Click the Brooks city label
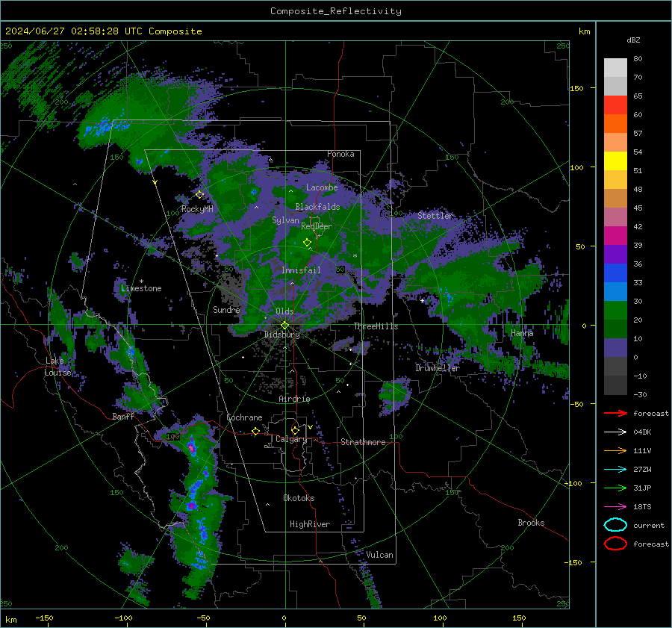Image resolution: width=672 pixels, height=628 pixels. click(x=531, y=523)
